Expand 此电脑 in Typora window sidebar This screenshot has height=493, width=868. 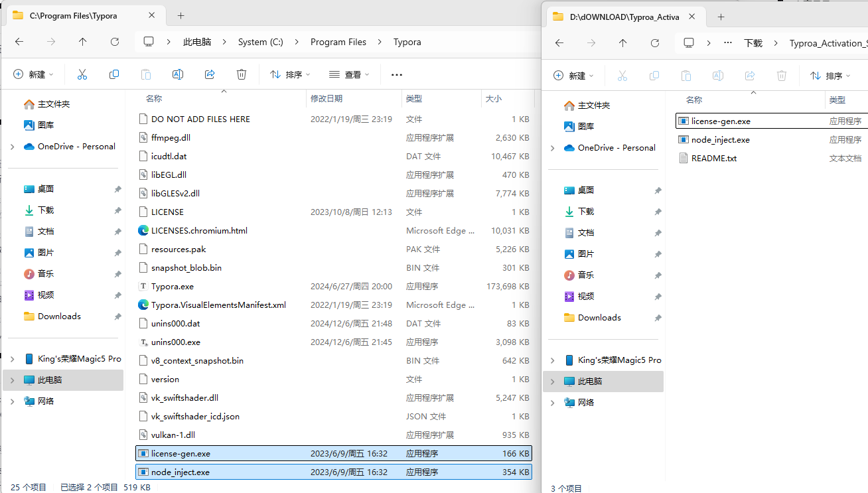pos(13,380)
